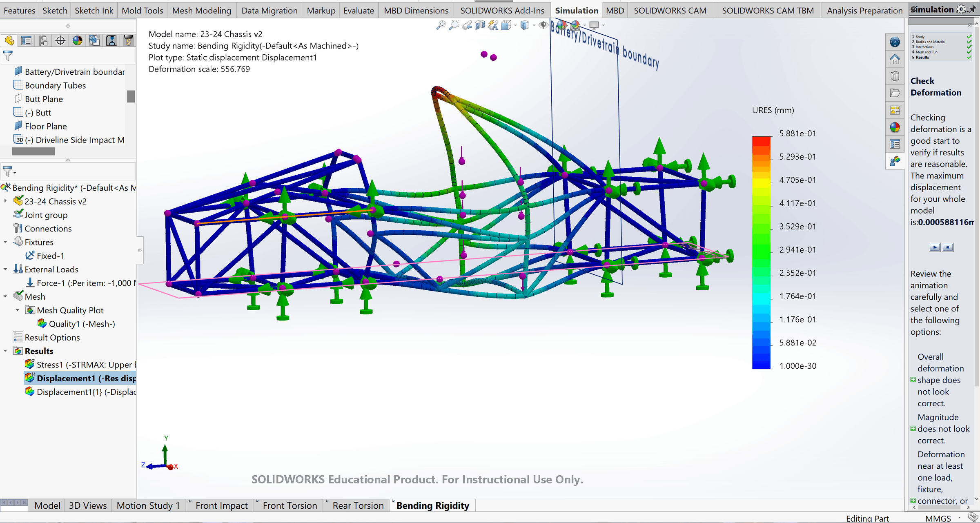This screenshot has height=523, width=980.
Task: Click the Apply Scene icon
Action: [575, 25]
